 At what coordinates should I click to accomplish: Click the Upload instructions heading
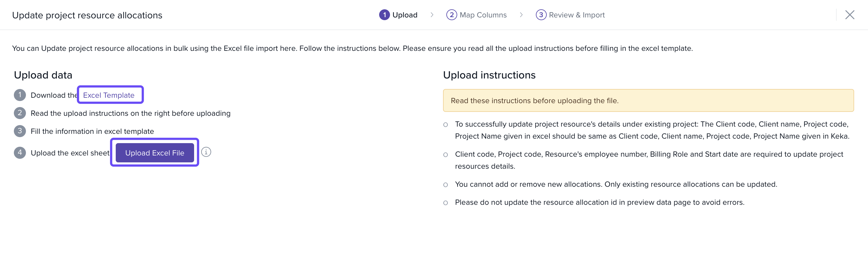[489, 75]
